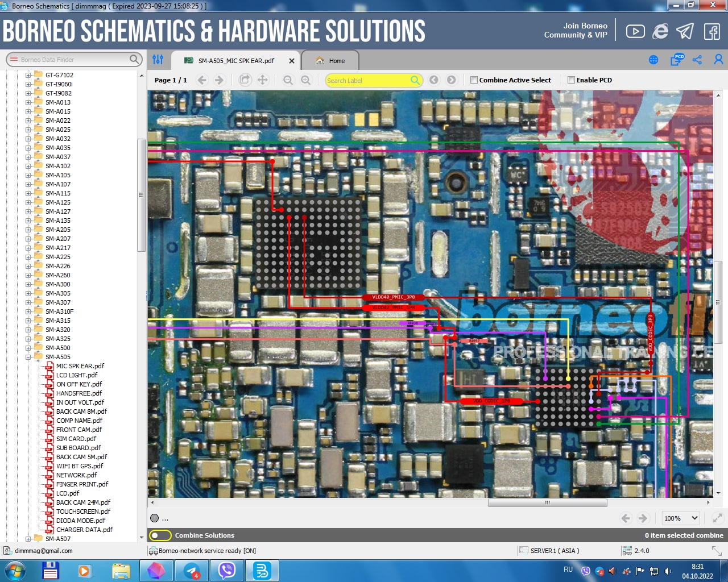The image size is (728, 582).
Task: Open MIC SPK EAR.pdf in the tree
Action: [80, 366]
